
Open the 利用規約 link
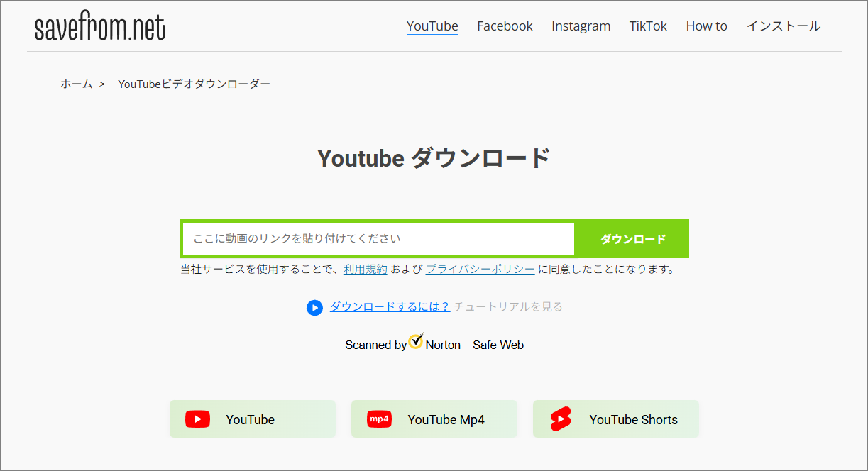click(365, 269)
